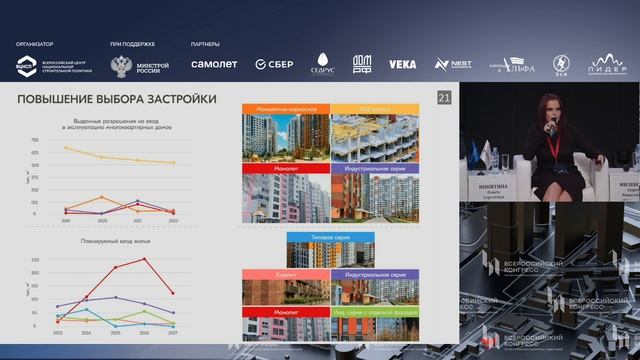Click the lower purple Индустриальная серия label
The height and width of the screenshot is (360, 640).
point(375,275)
